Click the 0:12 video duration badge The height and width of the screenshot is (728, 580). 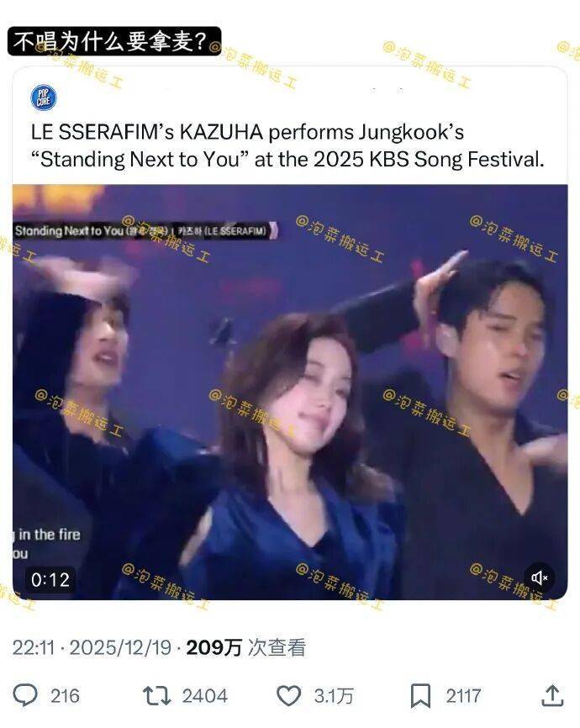coord(50,579)
